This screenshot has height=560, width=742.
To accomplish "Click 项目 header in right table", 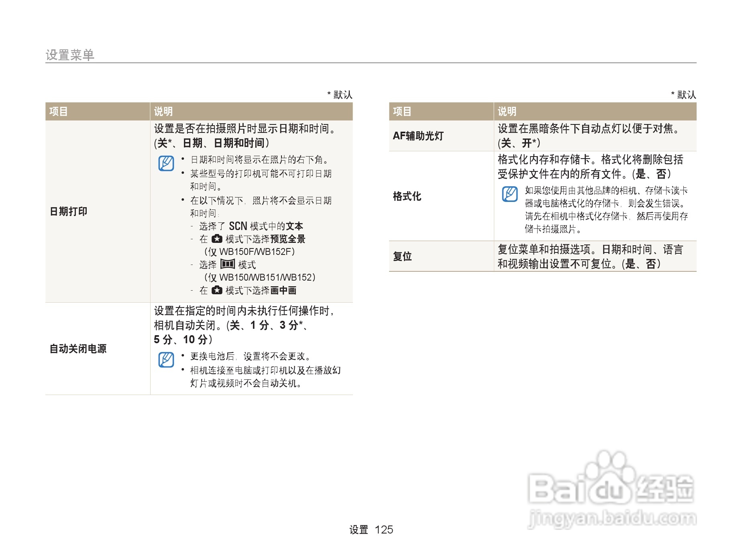I will [x=402, y=111].
